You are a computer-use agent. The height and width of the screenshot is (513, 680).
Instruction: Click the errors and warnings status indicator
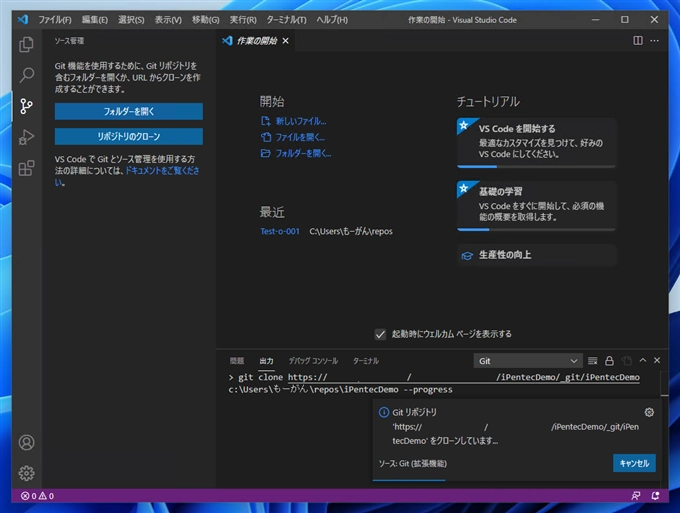coord(38,496)
